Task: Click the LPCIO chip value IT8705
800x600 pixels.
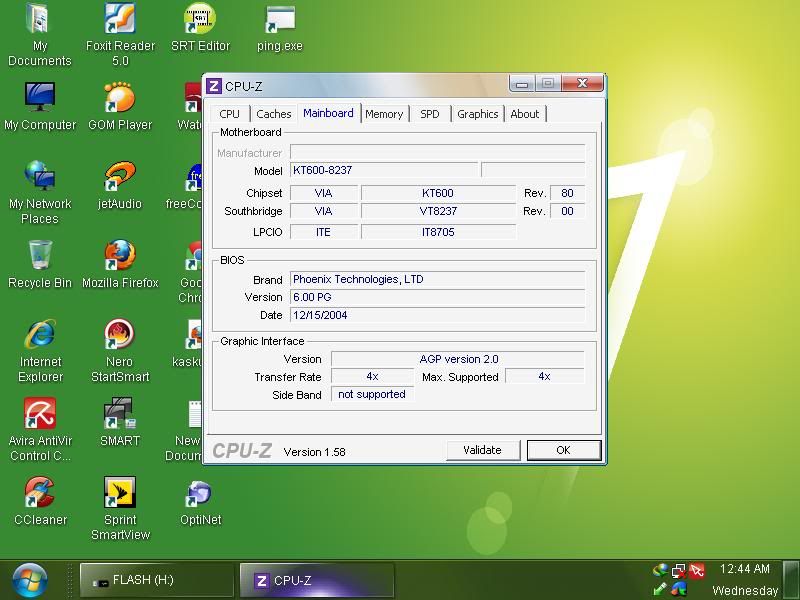Action: (438, 232)
